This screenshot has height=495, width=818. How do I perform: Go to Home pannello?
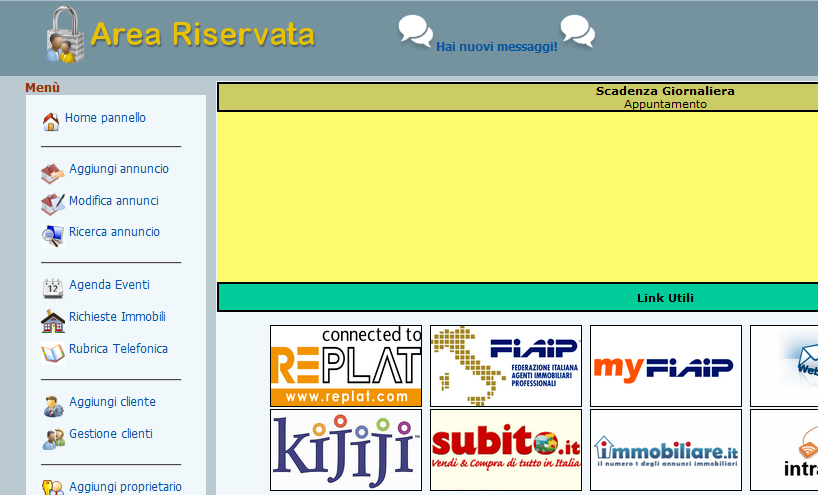(105, 118)
